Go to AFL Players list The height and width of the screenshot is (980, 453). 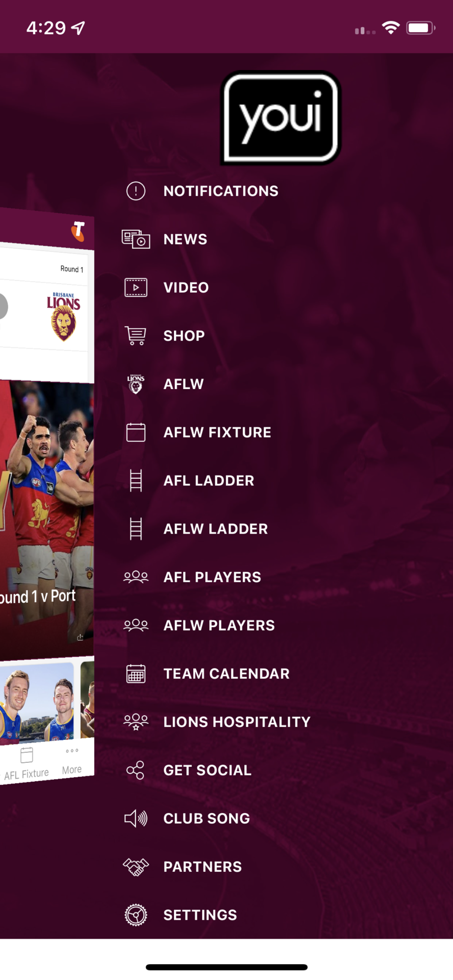click(x=212, y=577)
